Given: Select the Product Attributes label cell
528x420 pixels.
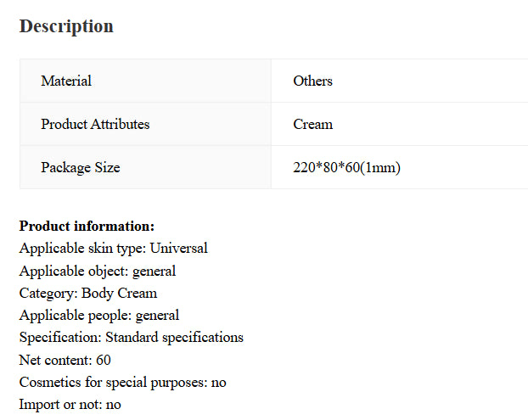Looking at the screenshot, I should (95, 125).
